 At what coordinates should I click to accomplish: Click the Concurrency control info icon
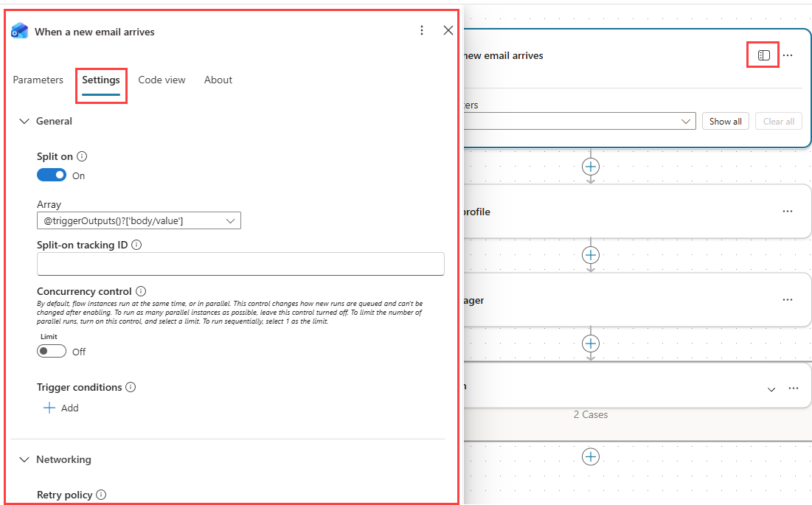140,291
